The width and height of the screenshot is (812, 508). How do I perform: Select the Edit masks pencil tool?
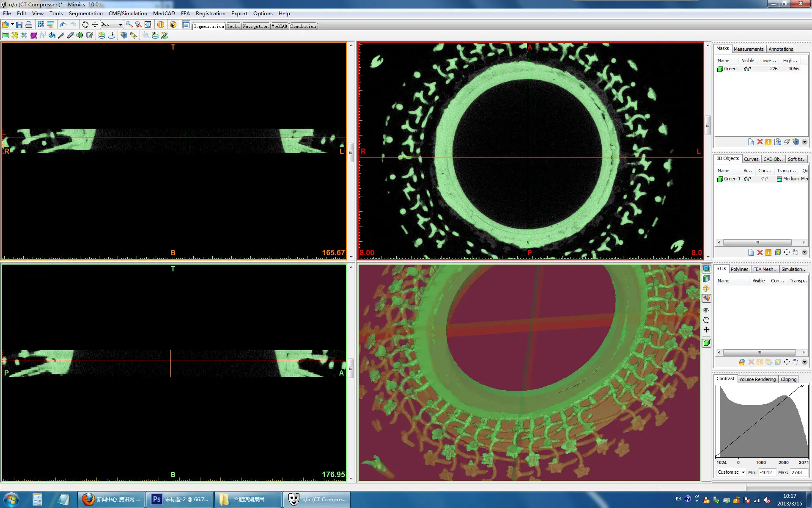tap(61, 35)
